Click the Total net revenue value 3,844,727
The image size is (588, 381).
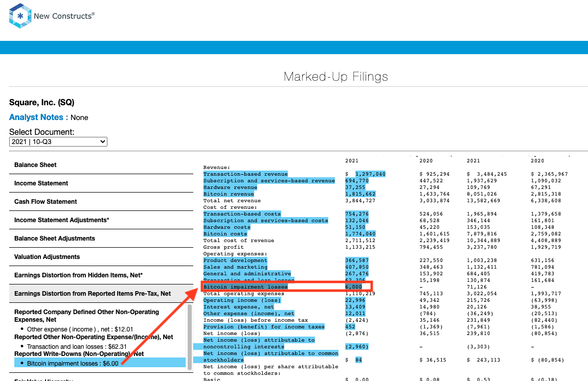click(x=360, y=201)
